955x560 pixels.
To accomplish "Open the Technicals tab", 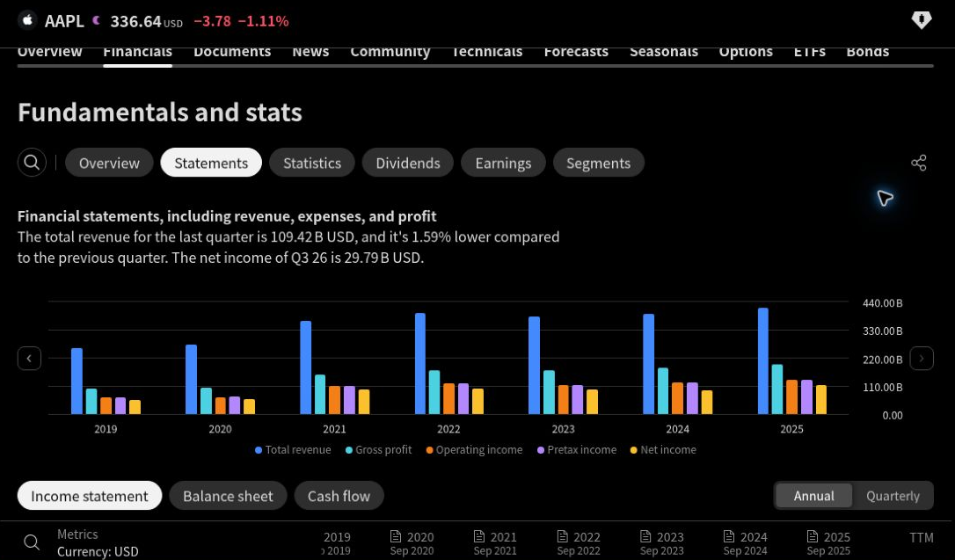I will 487,52.
